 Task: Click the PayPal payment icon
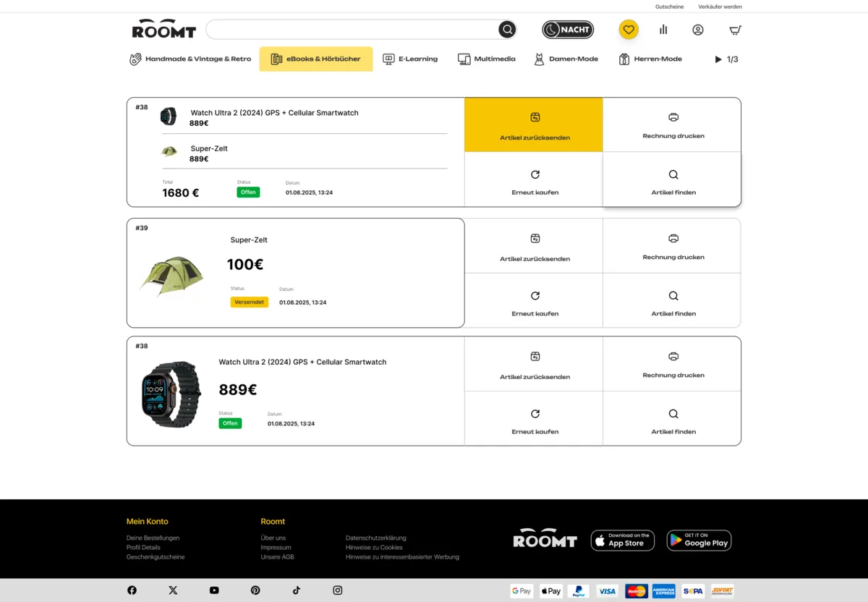[x=578, y=591]
